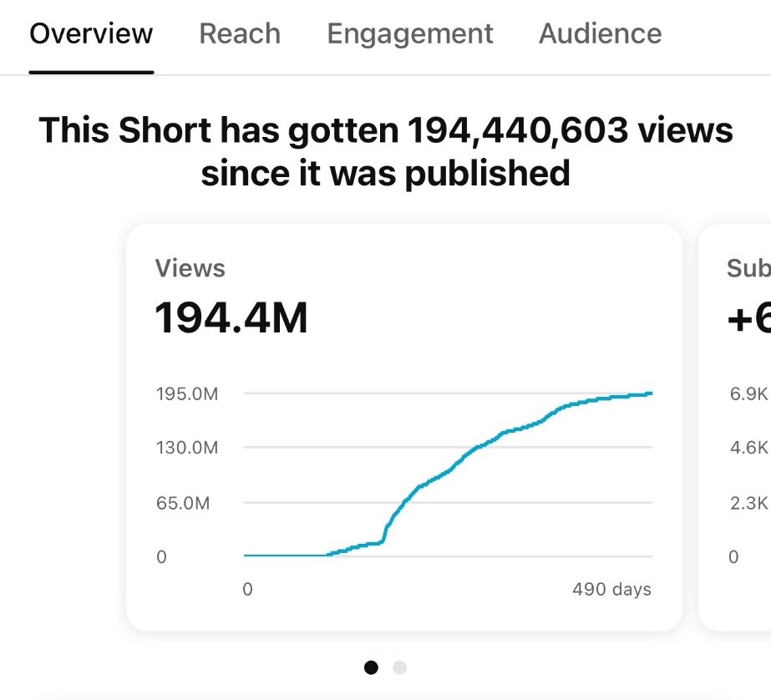Open the Audience tab
771x700 pixels.
(x=601, y=34)
